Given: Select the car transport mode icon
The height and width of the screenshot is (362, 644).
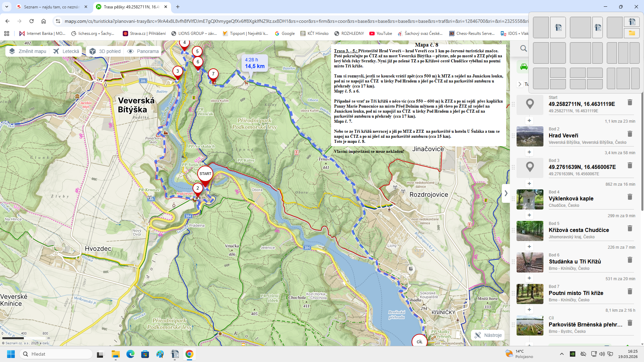Looking at the screenshot, I should 524,67.
